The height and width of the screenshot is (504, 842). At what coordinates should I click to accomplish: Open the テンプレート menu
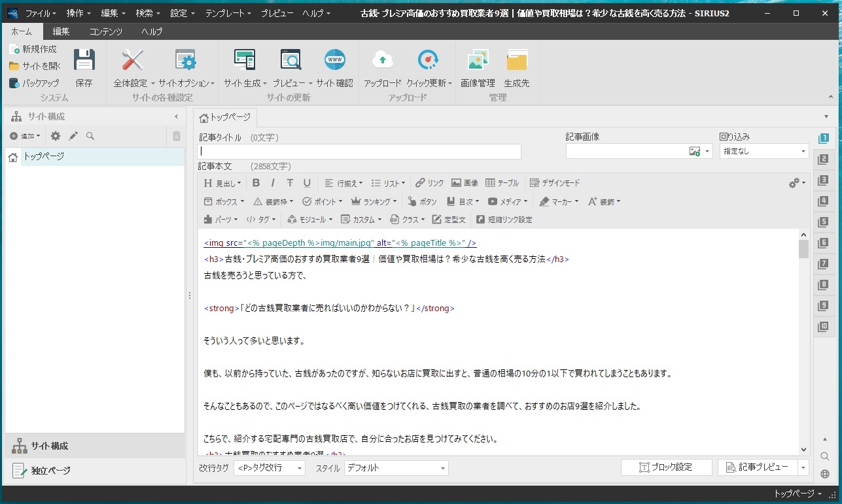pyautogui.click(x=228, y=13)
